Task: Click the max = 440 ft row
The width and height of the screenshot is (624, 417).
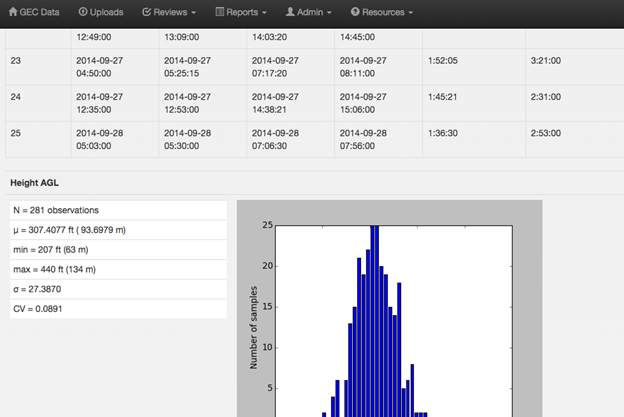Action: tap(118, 269)
